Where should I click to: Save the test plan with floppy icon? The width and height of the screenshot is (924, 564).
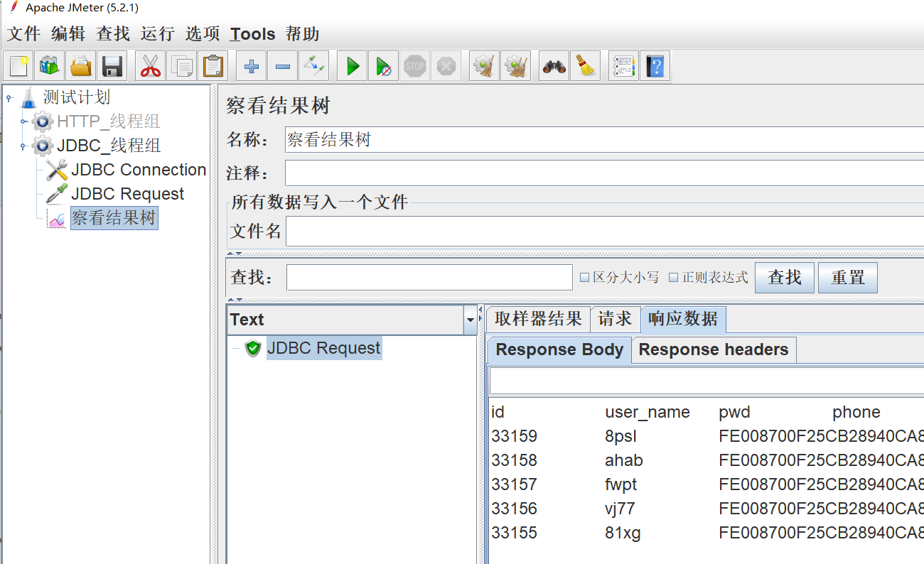coord(112,67)
